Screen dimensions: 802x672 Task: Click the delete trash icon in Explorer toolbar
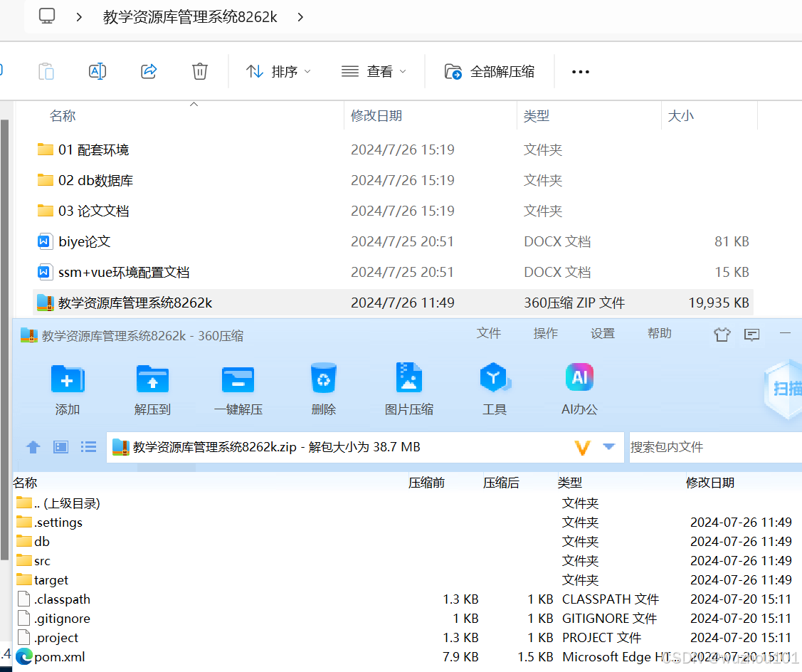click(x=199, y=71)
